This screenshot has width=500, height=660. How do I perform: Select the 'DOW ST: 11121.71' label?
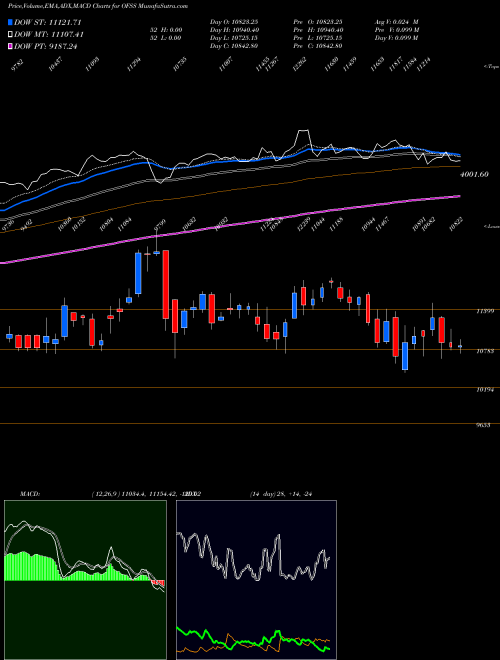[48, 22]
